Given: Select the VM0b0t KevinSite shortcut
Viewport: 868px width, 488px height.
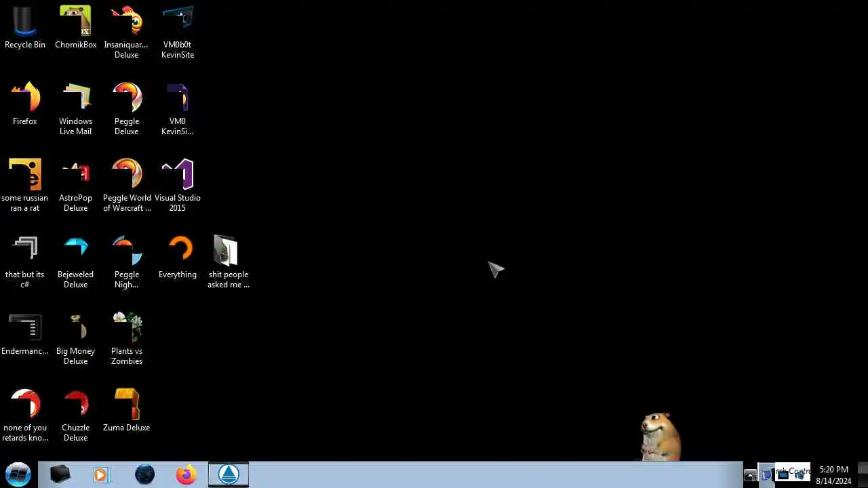Looking at the screenshot, I should click(x=178, y=33).
